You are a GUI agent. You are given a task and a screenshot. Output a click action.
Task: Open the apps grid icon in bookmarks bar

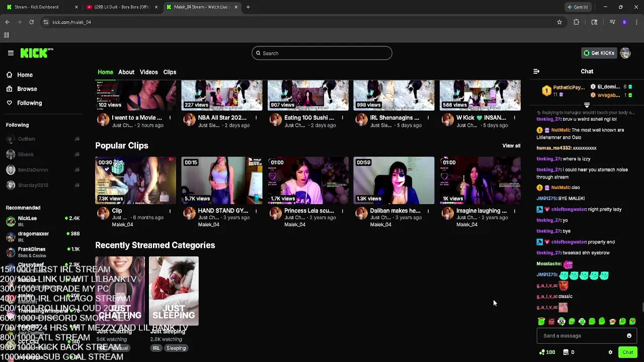pos(7,35)
